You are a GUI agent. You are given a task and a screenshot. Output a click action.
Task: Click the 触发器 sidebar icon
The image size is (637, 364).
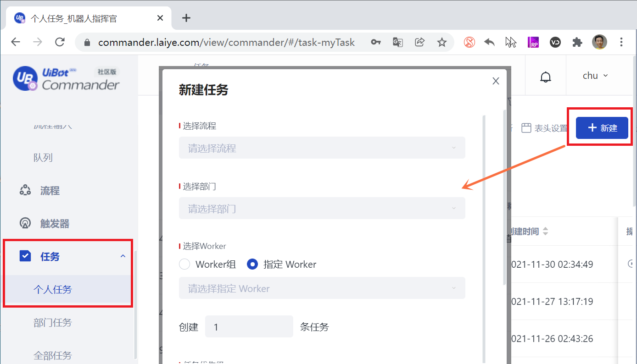[25, 223]
